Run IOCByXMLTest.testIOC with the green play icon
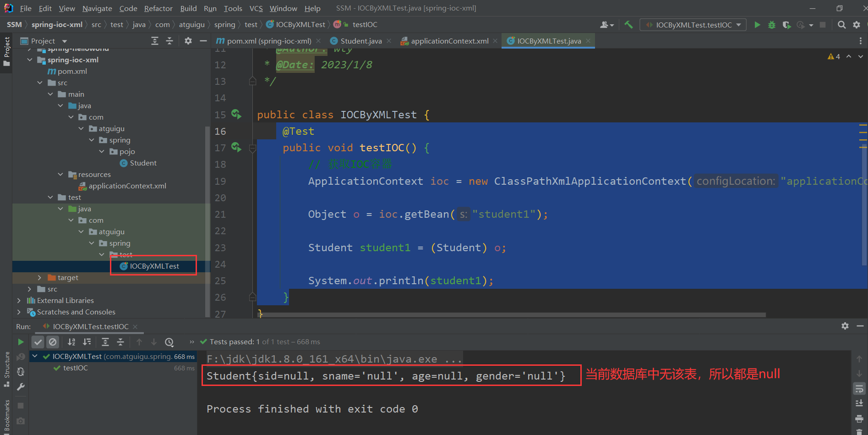 pos(757,25)
